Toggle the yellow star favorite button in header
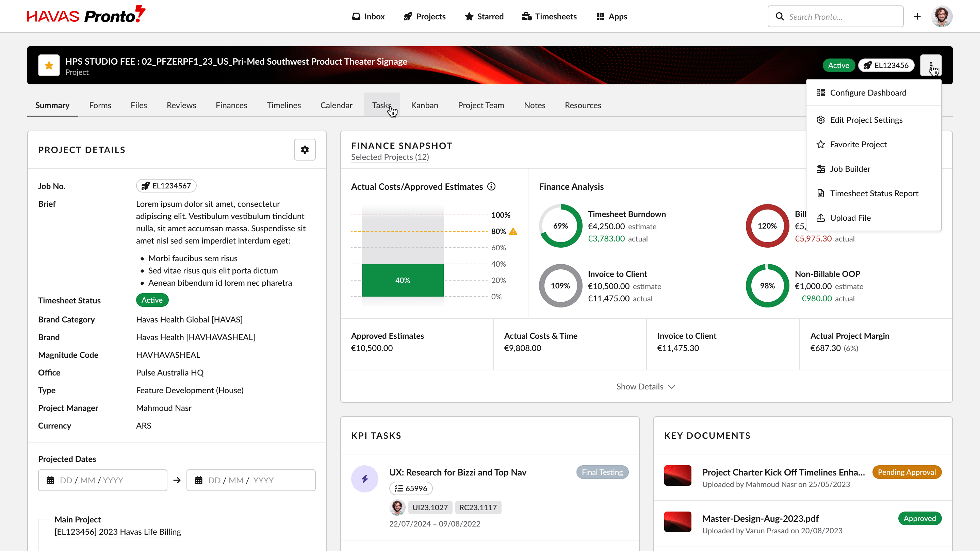Image resolution: width=980 pixels, height=551 pixels. pyautogui.click(x=49, y=65)
